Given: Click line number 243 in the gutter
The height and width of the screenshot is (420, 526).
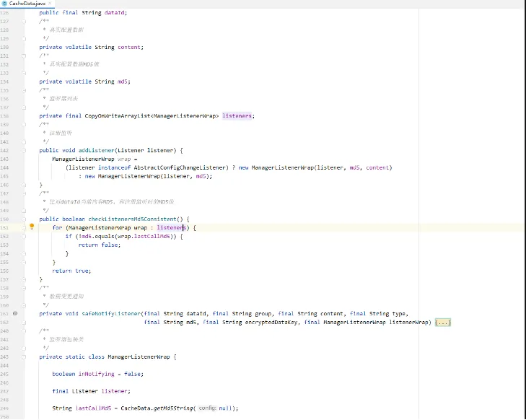Looking at the screenshot, I should point(4,357).
